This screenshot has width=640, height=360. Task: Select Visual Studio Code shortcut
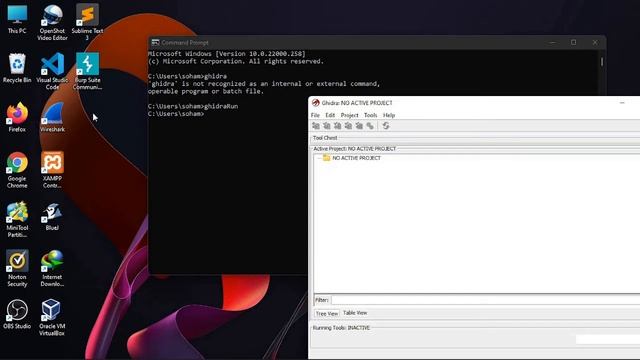pos(52,71)
